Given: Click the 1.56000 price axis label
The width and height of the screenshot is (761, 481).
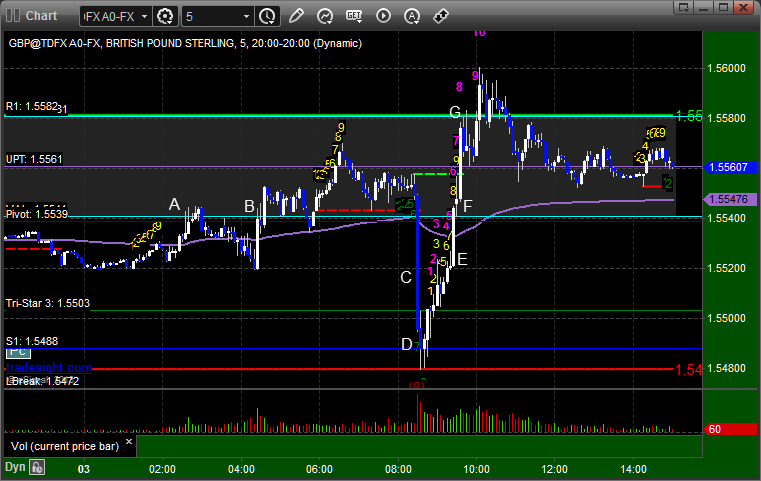Looking at the screenshot, I should point(727,68).
